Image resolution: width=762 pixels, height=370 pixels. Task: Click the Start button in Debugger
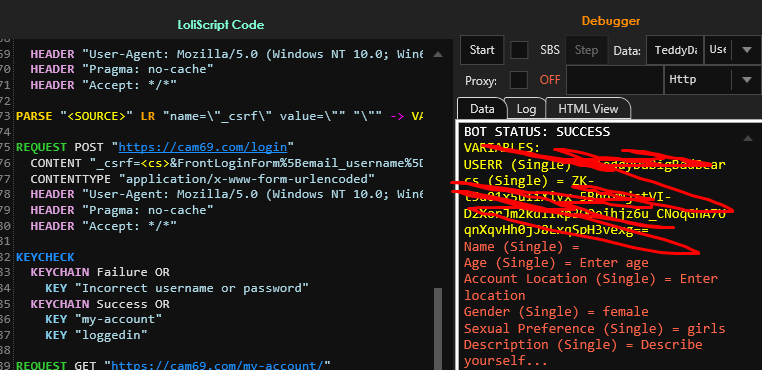(482, 50)
